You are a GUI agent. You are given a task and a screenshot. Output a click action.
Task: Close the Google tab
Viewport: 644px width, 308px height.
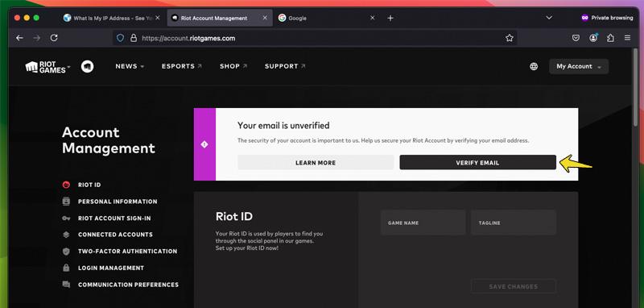(x=373, y=18)
